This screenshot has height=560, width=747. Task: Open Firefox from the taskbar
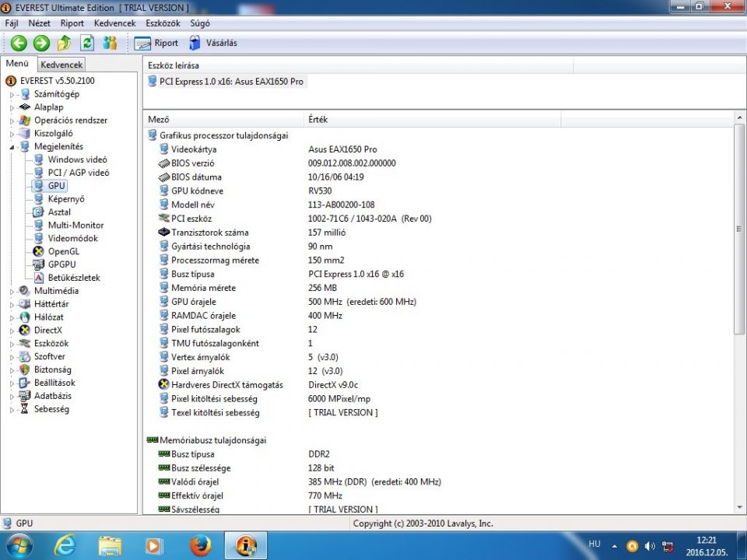[200, 546]
